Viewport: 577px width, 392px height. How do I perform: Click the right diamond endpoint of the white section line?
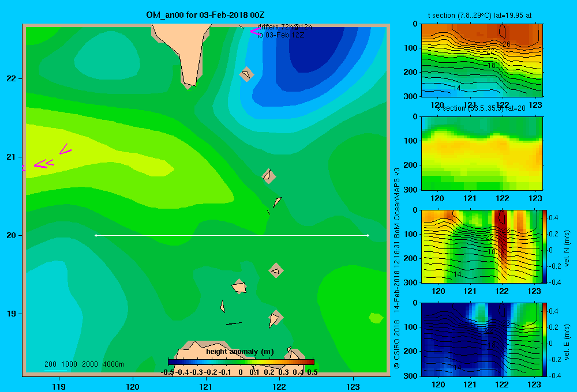point(368,235)
